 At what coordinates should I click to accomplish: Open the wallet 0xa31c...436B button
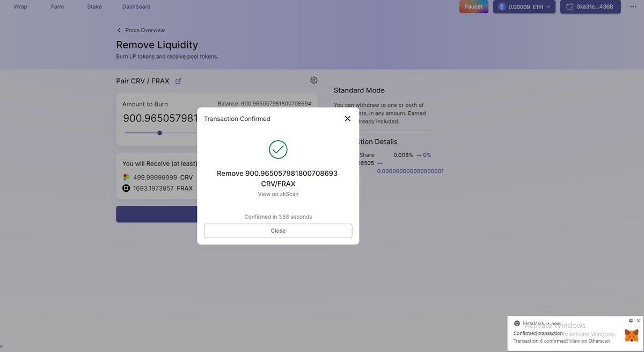[590, 6]
